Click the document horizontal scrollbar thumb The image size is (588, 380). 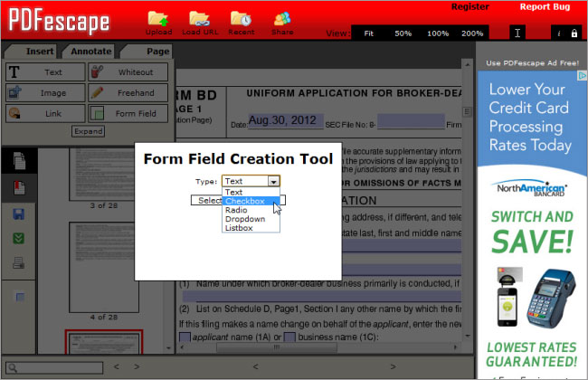tap(277, 347)
